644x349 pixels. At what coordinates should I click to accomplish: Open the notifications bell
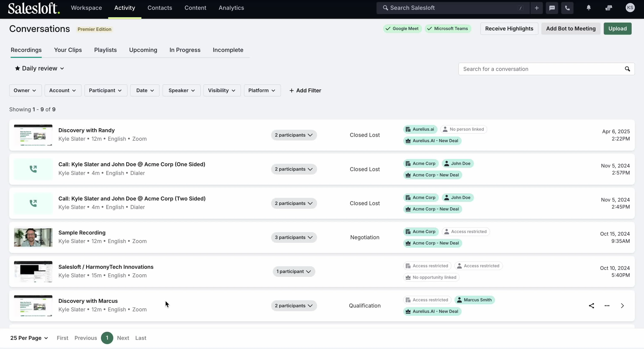pyautogui.click(x=588, y=8)
